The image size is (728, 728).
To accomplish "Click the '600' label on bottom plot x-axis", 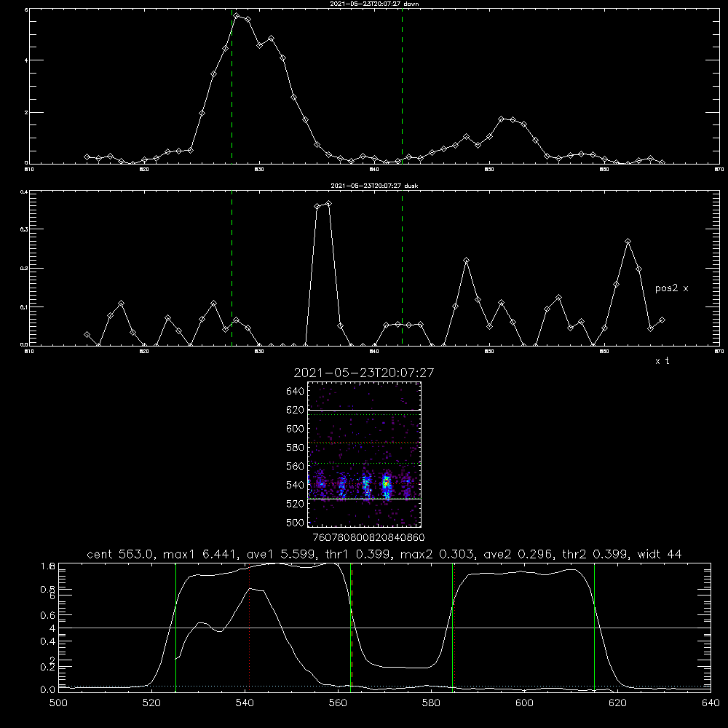I will click(x=524, y=703).
